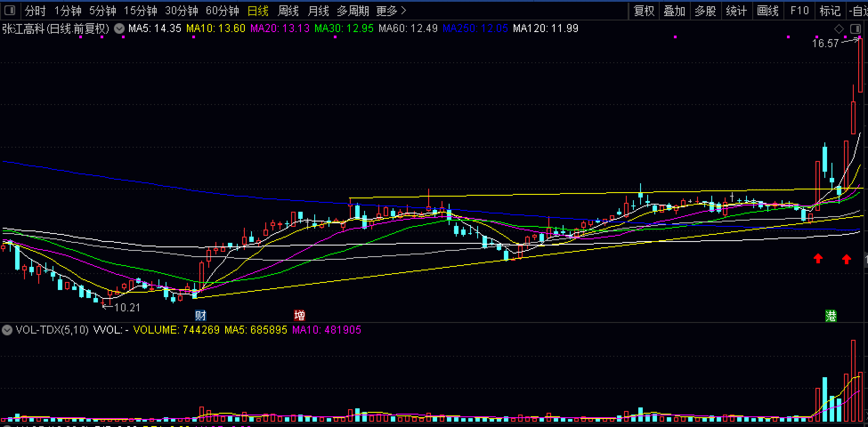Click the 张江高科(日线,前复权) stock title

point(56,29)
